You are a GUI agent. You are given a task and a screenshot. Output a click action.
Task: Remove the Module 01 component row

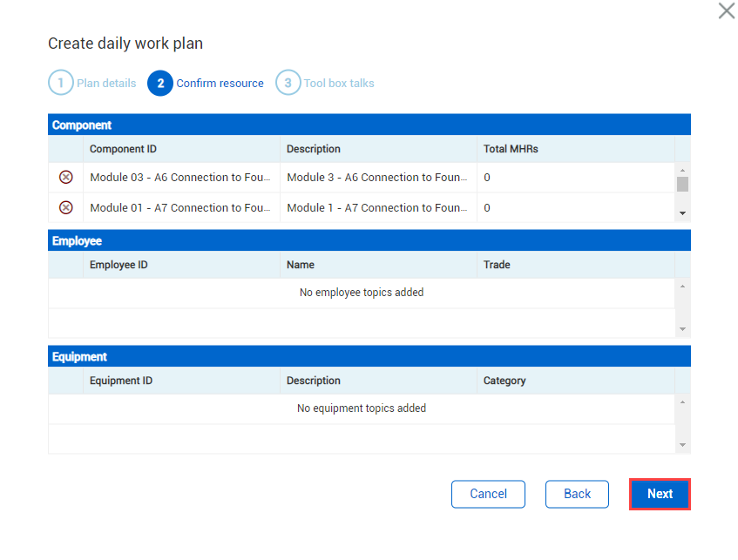[65, 208]
